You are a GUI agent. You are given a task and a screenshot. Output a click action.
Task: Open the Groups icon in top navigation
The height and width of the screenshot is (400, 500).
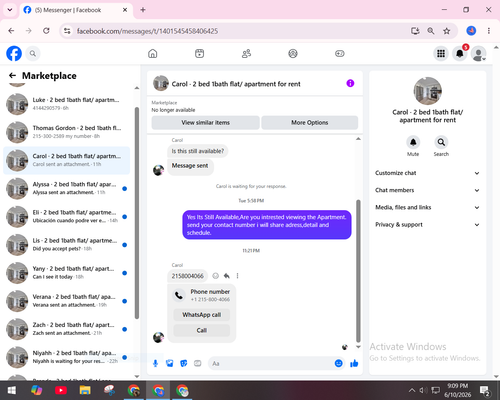point(293,53)
